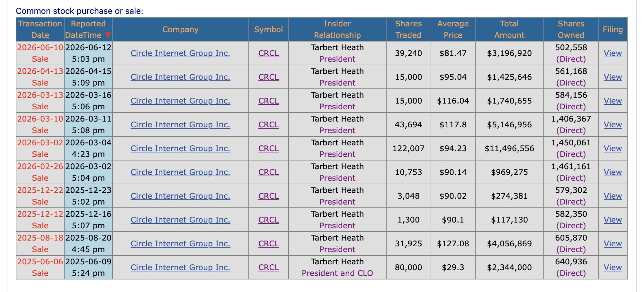View filing for the 2026-03-13 sale
The image size is (644, 292).
[x=613, y=101]
